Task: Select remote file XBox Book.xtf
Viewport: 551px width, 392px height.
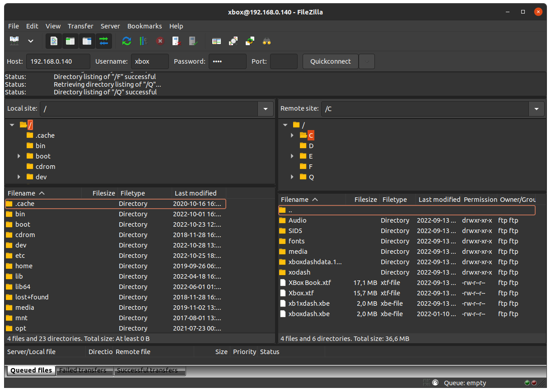Action: click(406, 283)
